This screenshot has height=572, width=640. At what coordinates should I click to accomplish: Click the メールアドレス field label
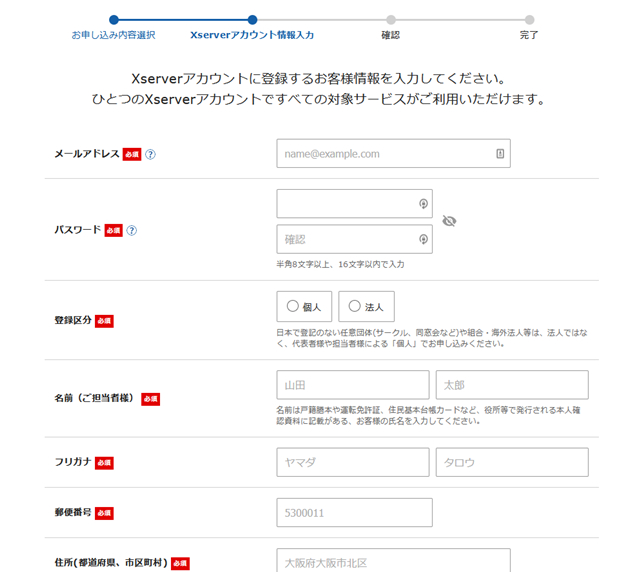[87, 154]
